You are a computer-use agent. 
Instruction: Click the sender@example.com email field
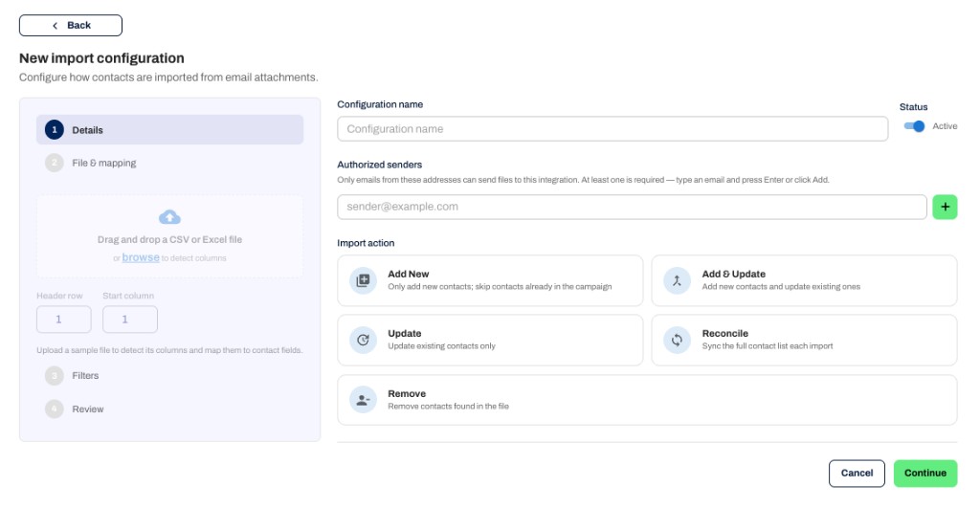point(632,207)
